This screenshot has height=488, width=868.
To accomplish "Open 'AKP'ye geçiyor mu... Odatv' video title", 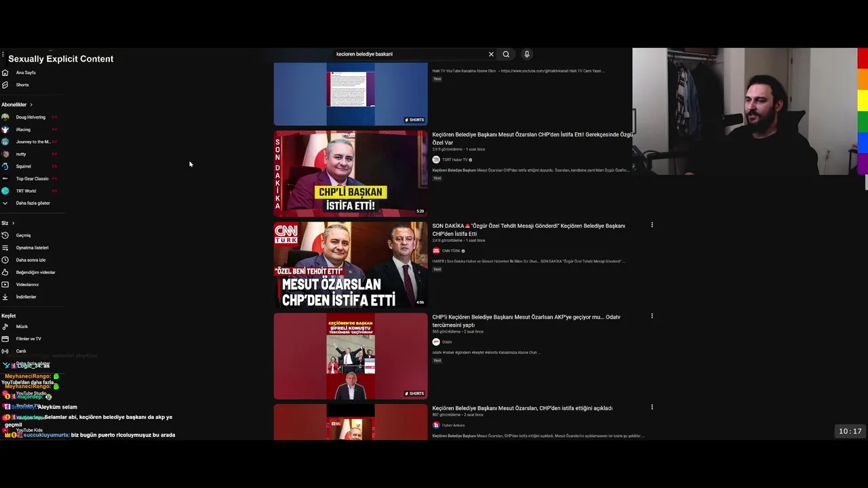I will (x=526, y=321).
